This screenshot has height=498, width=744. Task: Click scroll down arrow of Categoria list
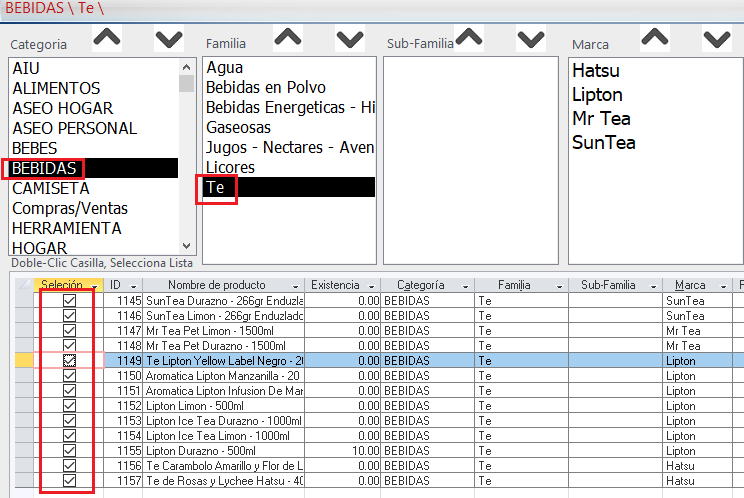coord(186,246)
